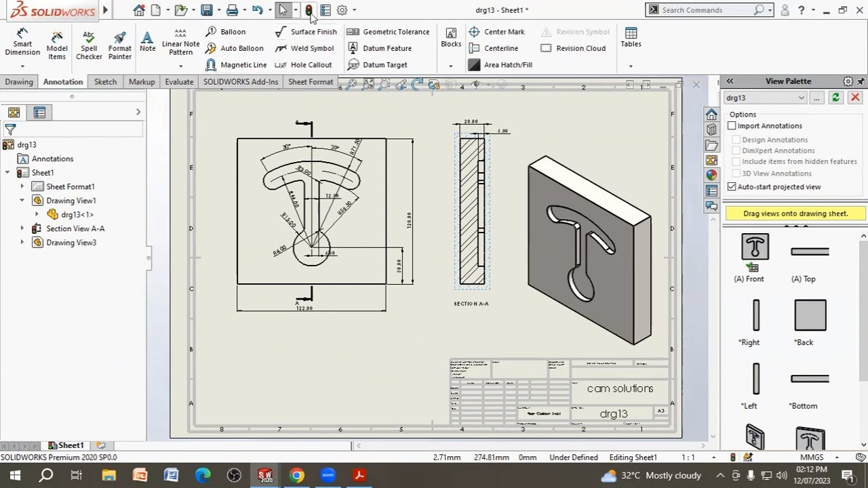Insert a Hole Callout

(x=303, y=65)
